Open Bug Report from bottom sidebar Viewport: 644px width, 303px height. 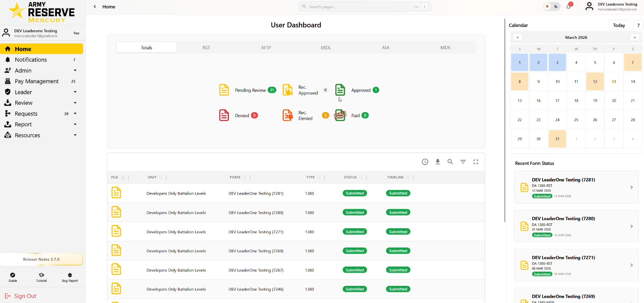point(70,277)
